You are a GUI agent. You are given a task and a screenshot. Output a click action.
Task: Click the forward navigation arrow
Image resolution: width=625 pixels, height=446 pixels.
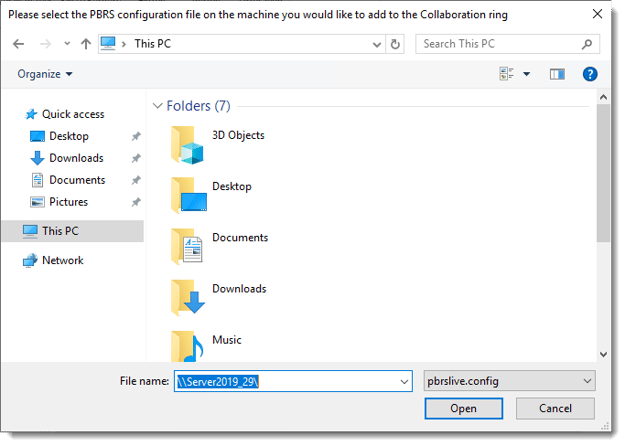[x=45, y=44]
